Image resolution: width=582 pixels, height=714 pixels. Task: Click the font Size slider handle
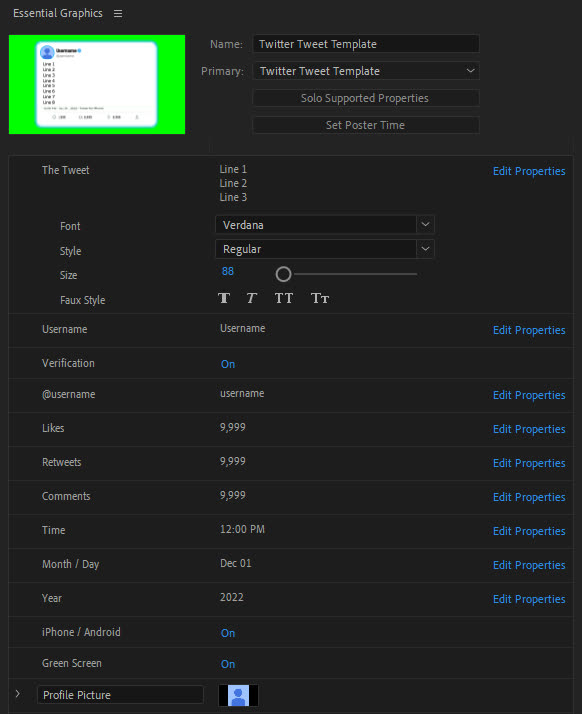pyautogui.click(x=283, y=274)
